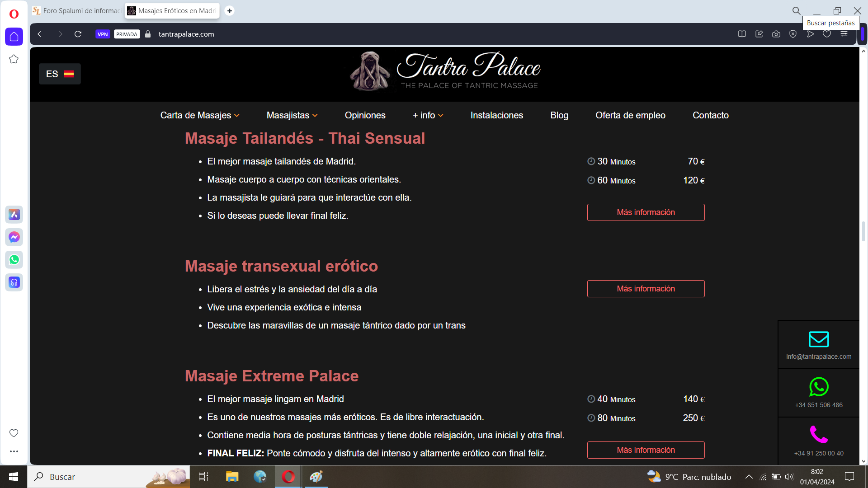Take a snapshot with the camera icon
This screenshot has width=868, height=488.
[776, 34]
